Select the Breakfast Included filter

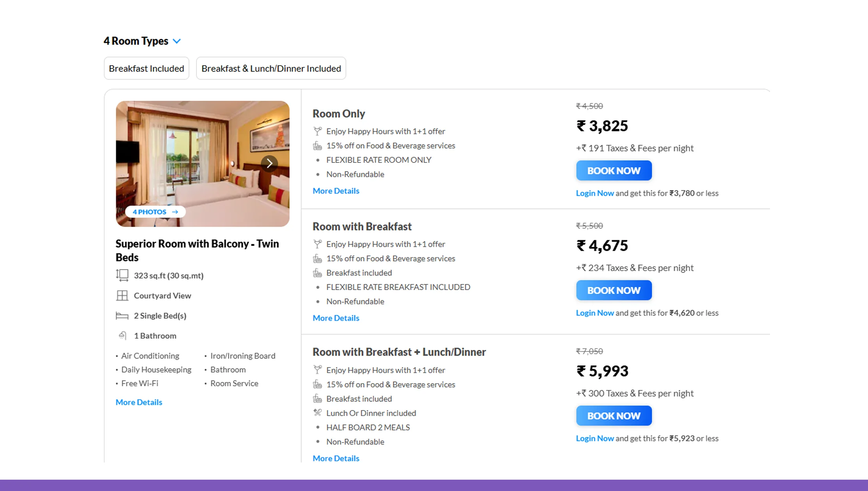(x=146, y=68)
